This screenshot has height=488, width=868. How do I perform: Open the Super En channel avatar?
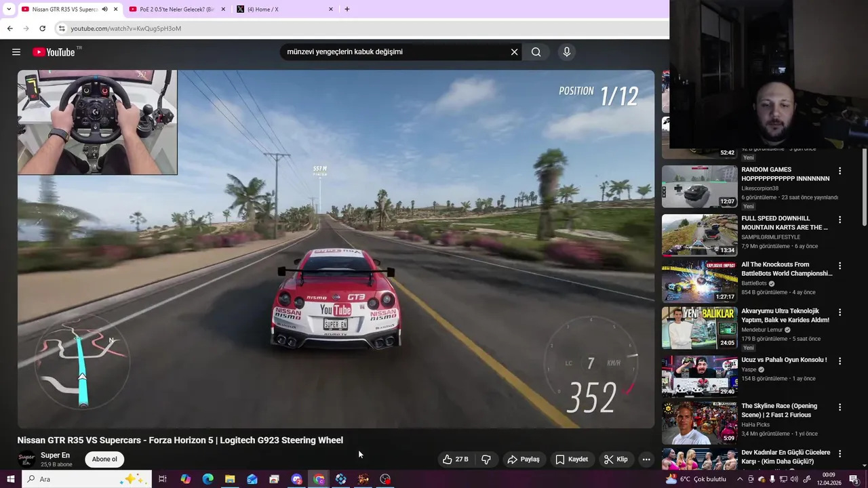click(26, 459)
